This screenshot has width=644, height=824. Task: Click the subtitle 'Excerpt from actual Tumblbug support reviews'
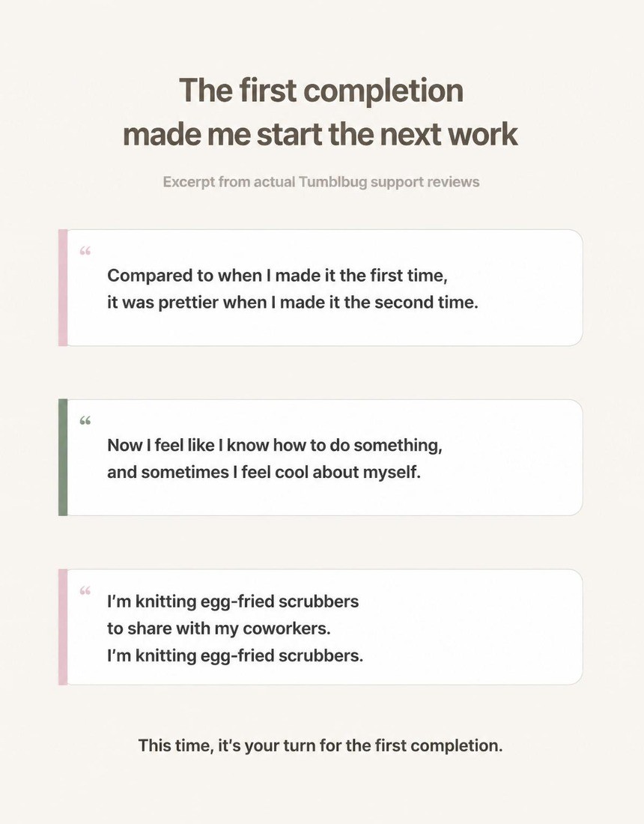point(321,182)
